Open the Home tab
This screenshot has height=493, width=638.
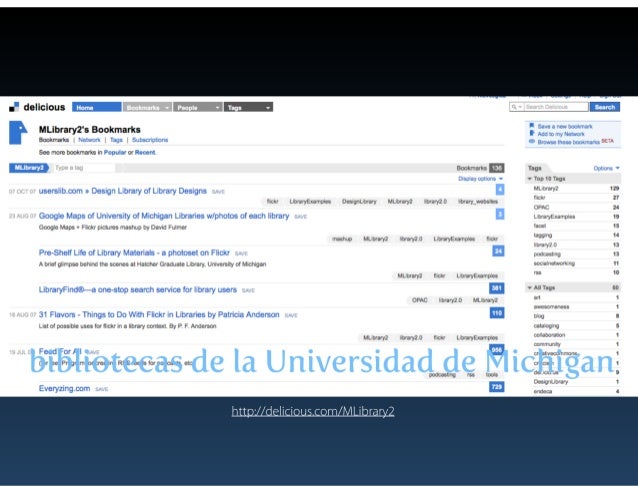(96, 107)
